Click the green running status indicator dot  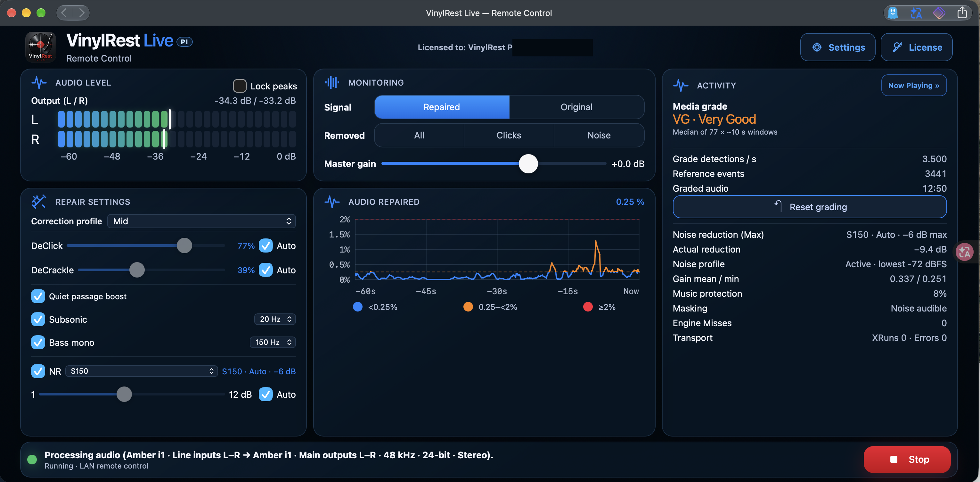pos(32,460)
